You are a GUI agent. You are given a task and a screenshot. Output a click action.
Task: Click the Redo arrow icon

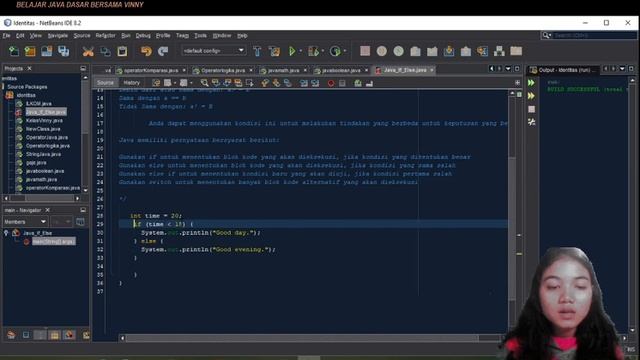[163, 51]
